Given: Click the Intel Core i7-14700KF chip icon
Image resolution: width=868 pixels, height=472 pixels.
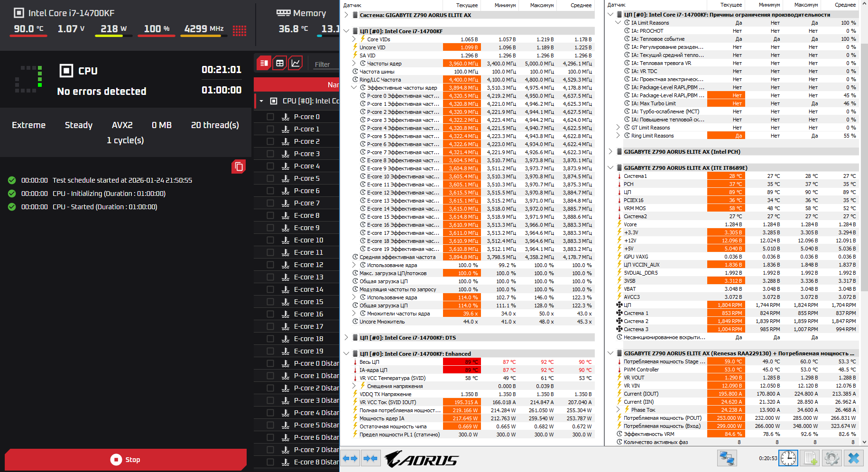Looking at the screenshot, I should (x=19, y=13).
